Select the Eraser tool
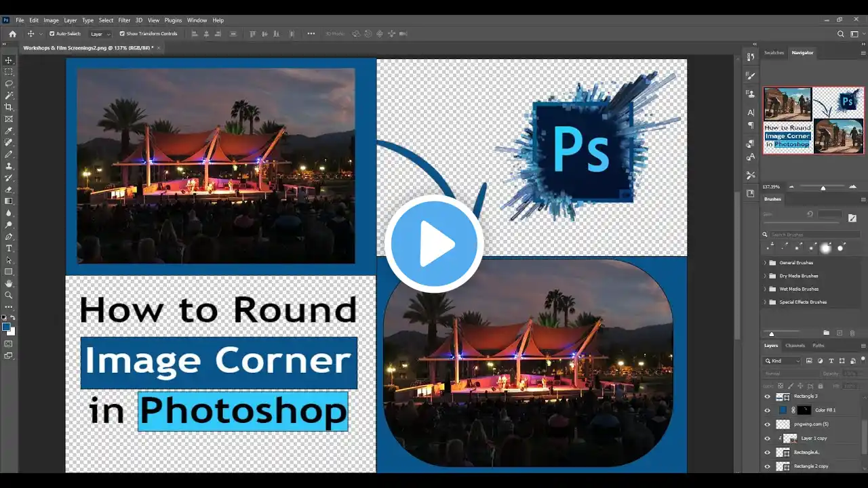The width and height of the screenshot is (868, 488). [9, 190]
